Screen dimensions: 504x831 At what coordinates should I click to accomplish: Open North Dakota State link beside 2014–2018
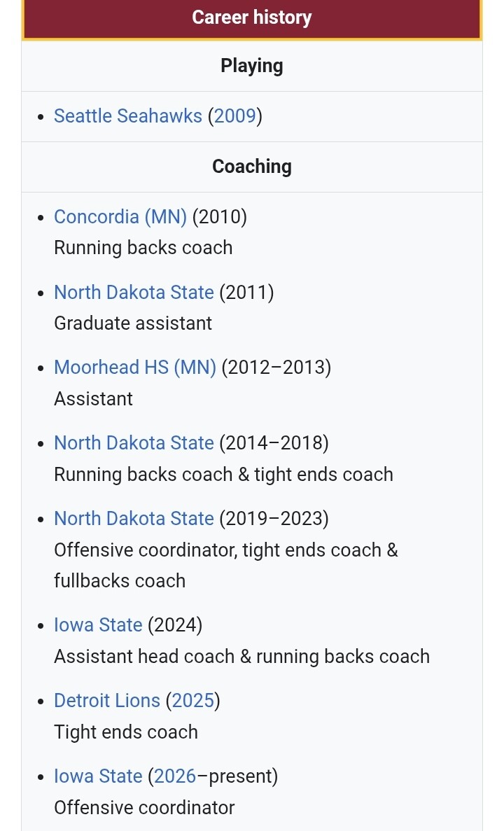pos(134,444)
